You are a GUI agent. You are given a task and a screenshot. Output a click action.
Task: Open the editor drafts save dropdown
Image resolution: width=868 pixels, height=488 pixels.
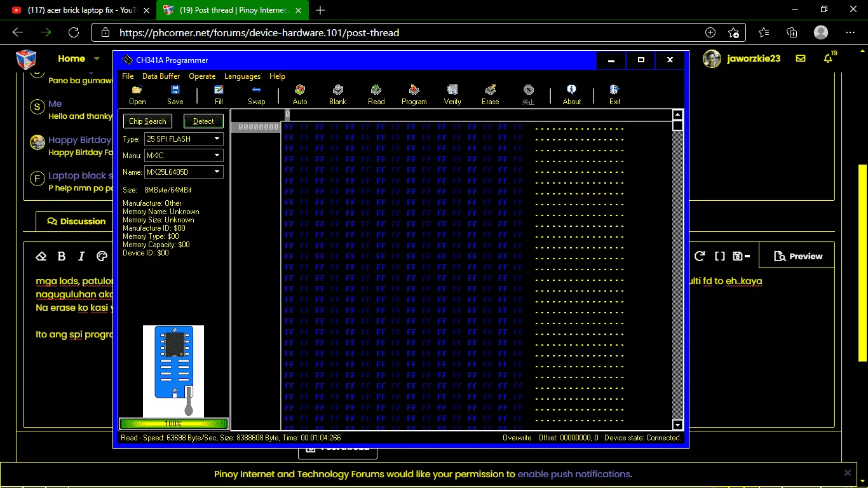pos(741,256)
